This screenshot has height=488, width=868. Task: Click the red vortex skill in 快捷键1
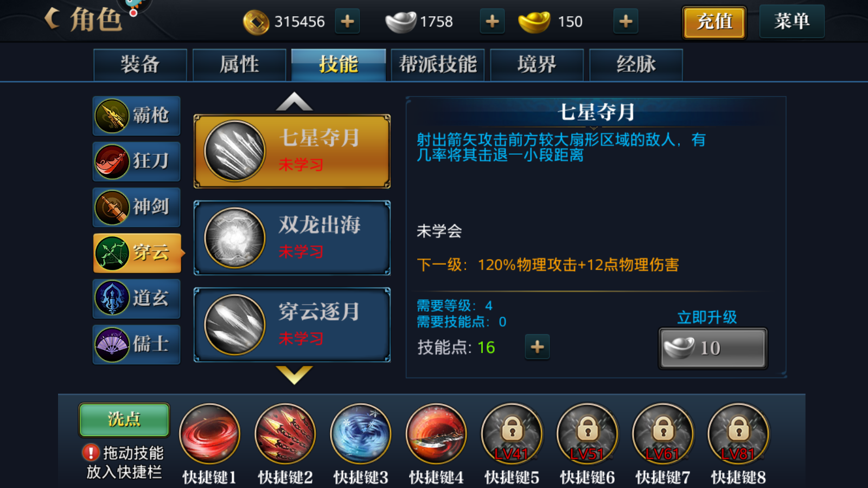pyautogui.click(x=210, y=434)
